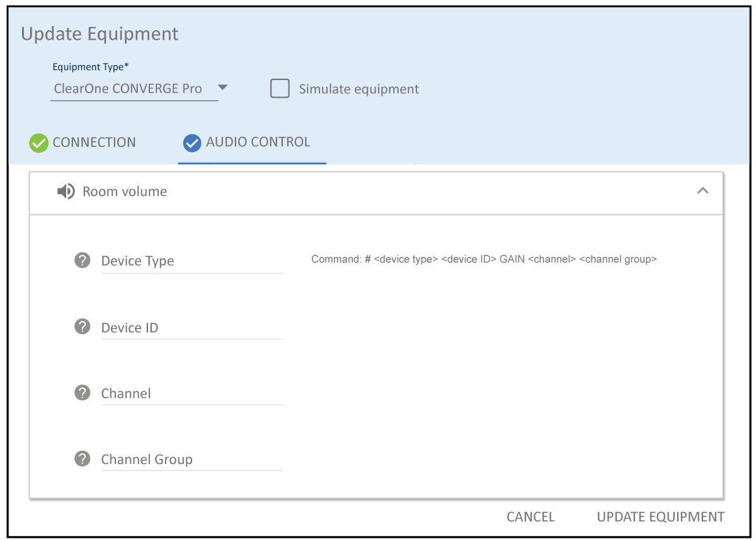The height and width of the screenshot is (541, 756).
Task: Switch to the CONNECTION tab
Action: coord(94,143)
